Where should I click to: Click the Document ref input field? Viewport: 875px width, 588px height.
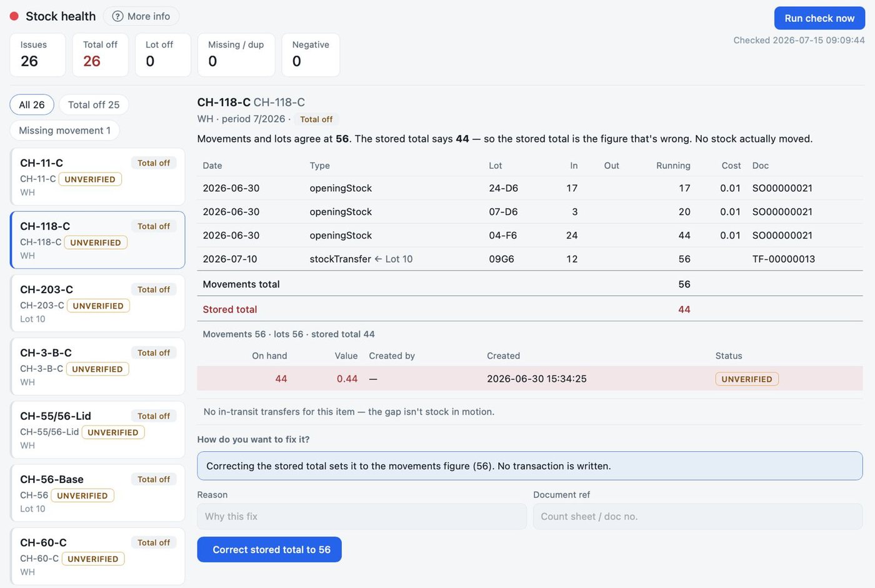tap(697, 516)
